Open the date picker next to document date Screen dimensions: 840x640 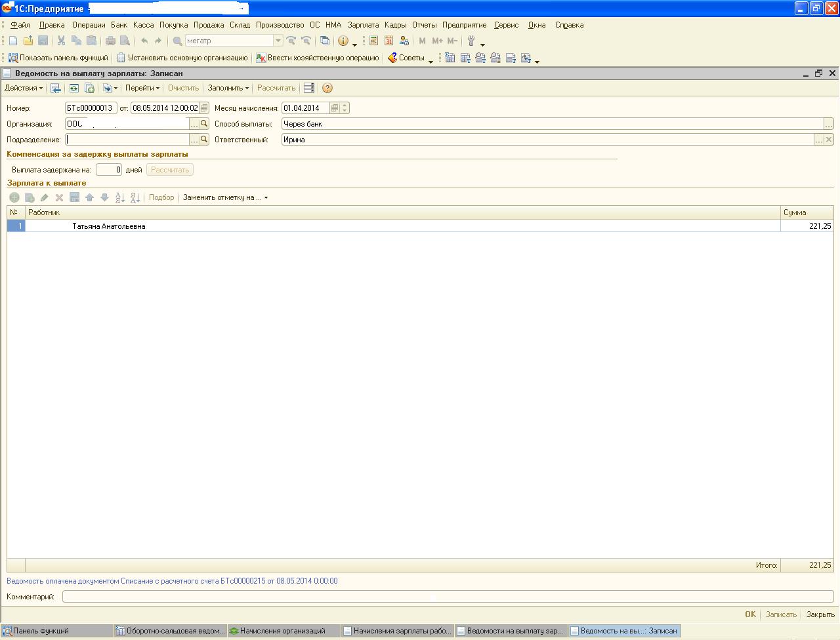pos(204,108)
